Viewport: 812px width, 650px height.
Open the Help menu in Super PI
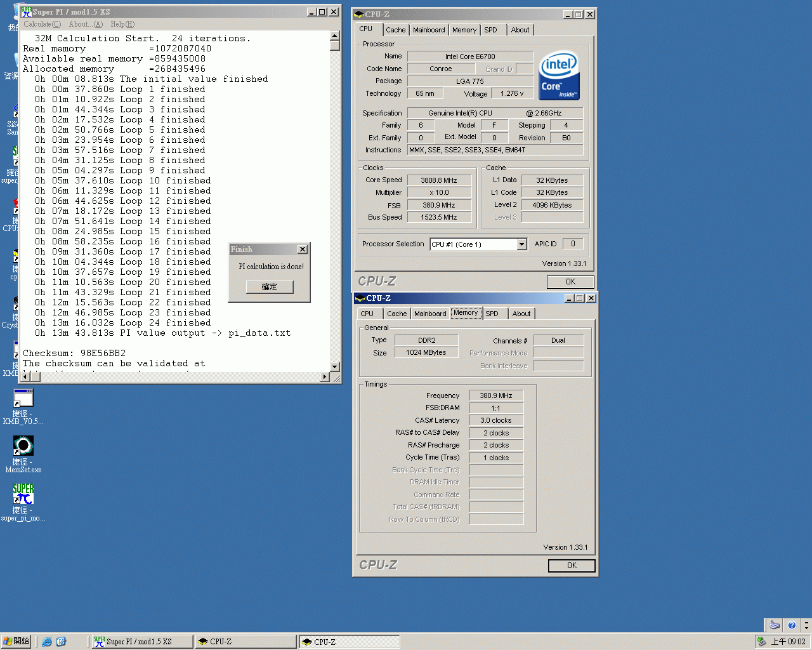click(x=122, y=24)
